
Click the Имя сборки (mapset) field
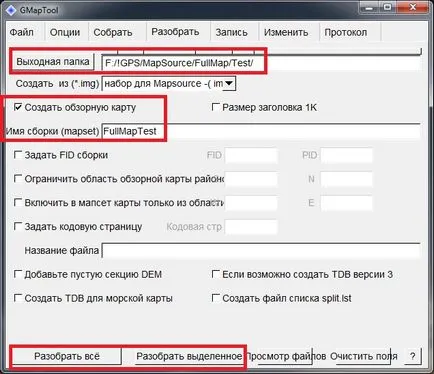(261, 131)
